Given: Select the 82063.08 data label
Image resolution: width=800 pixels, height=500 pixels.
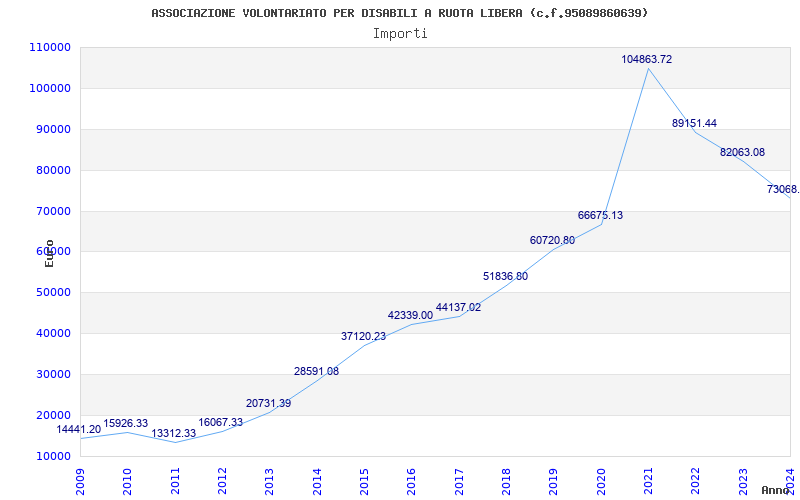Looking at the screenshot, I should (x=742, y=152).
